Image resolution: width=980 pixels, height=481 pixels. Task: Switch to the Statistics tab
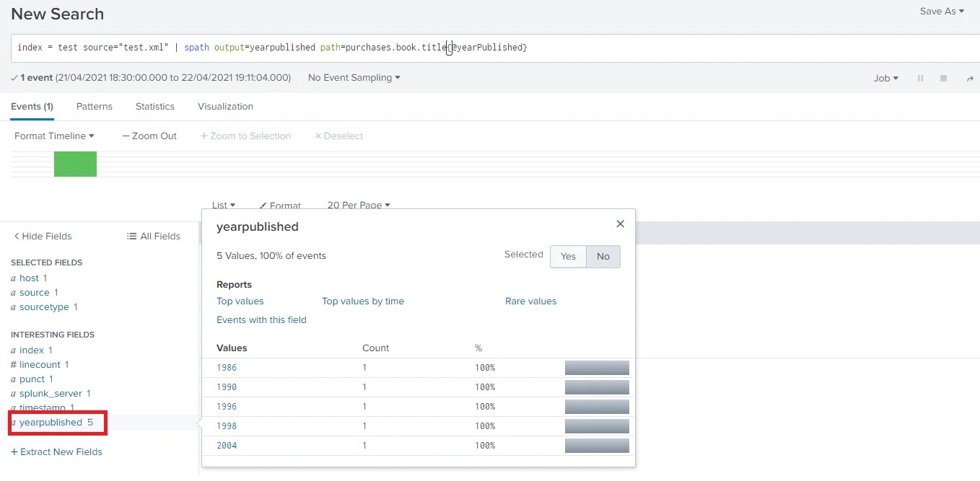(154, 106)
